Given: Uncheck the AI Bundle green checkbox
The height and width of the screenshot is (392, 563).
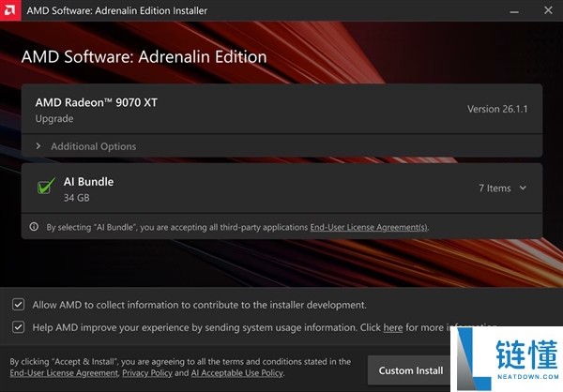Looking at the screenshot, I should (x=45, y=188).
